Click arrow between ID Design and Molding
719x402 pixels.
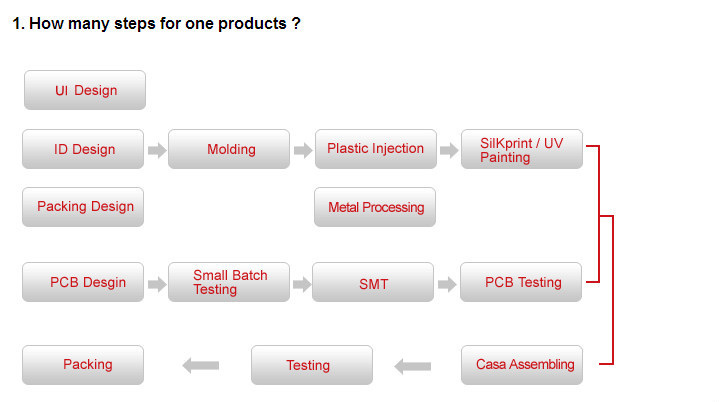coord(157,150)
